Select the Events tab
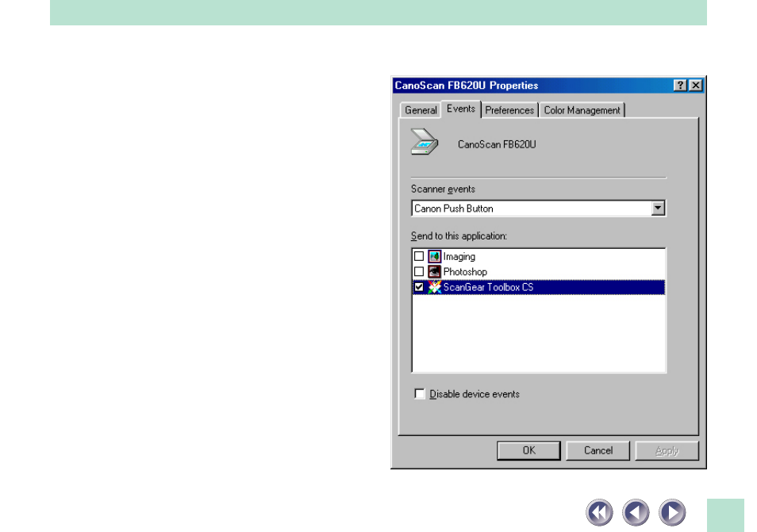 click(x=461, y=109)
